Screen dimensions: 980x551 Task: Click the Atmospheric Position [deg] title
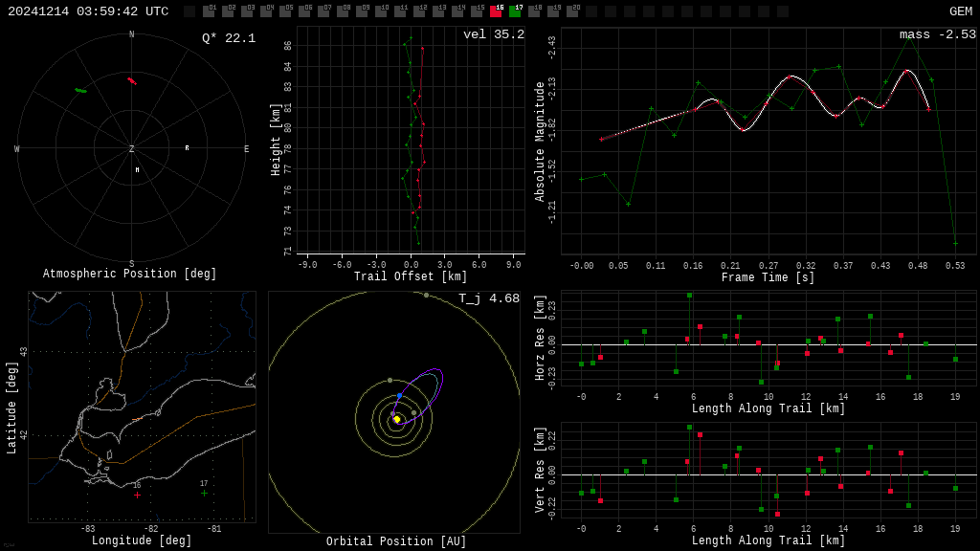pyautogui.click(x=129, y=274)
